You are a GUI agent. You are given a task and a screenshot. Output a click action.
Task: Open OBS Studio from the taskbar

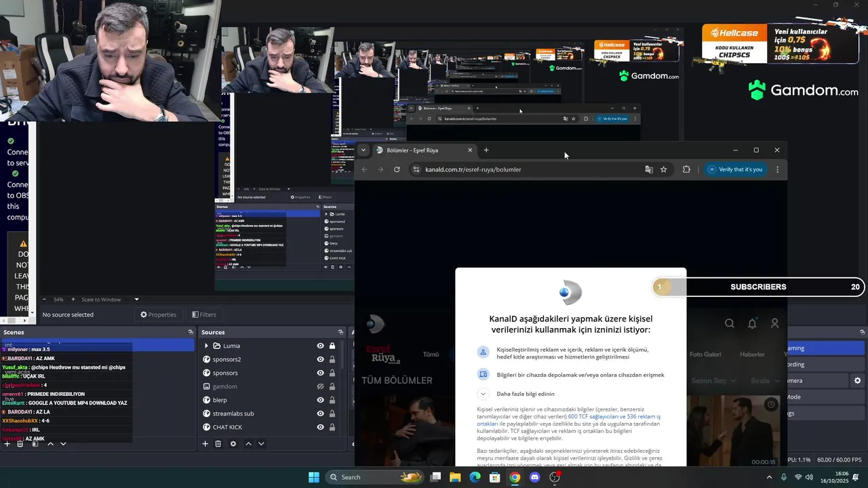pos(555,477)
